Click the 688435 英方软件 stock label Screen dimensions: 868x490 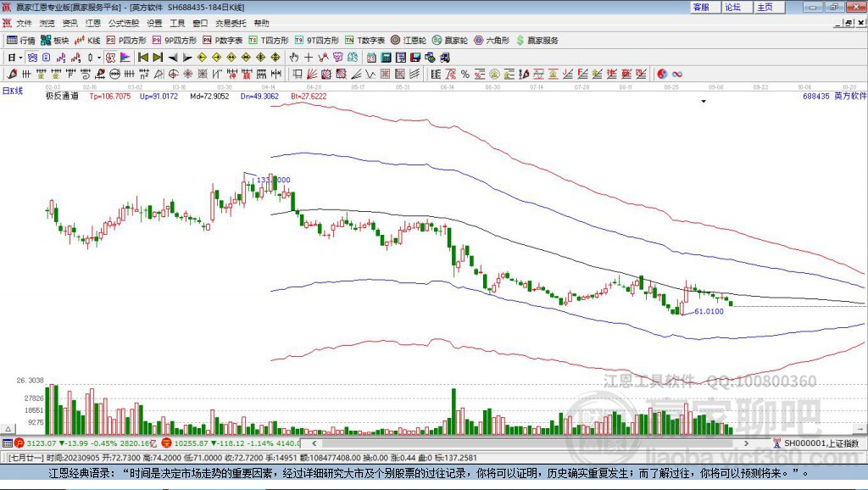pyautogui.click(x=834, y=97)
